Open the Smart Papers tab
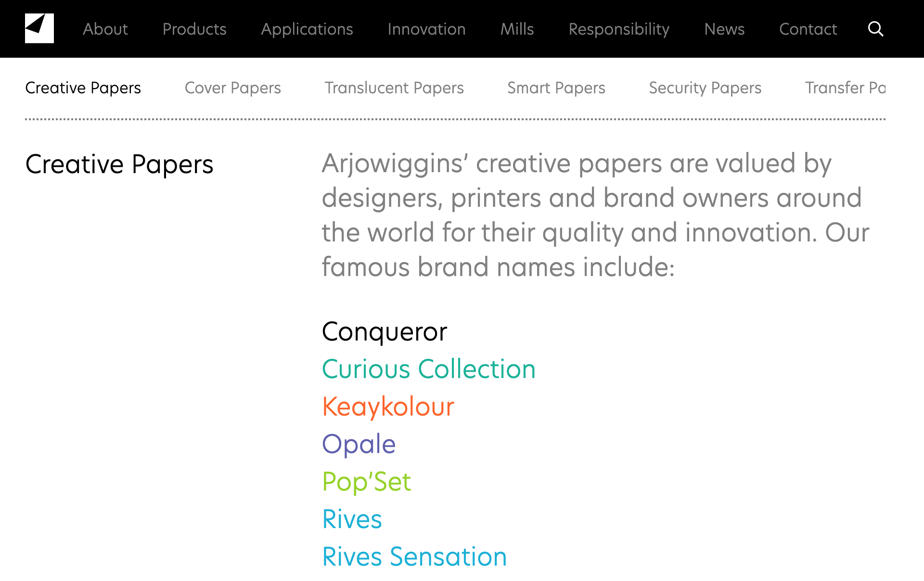924x581 pixels. pyautogui.click(x=556, y=88)
